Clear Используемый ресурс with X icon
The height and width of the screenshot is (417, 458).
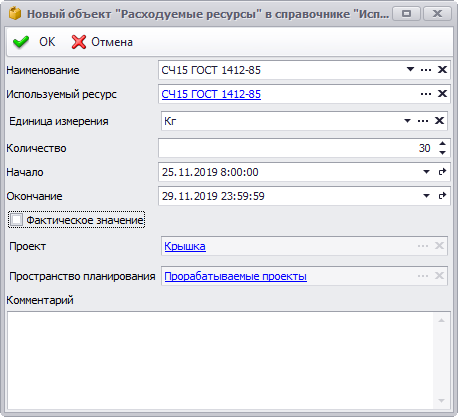point(442,94)
